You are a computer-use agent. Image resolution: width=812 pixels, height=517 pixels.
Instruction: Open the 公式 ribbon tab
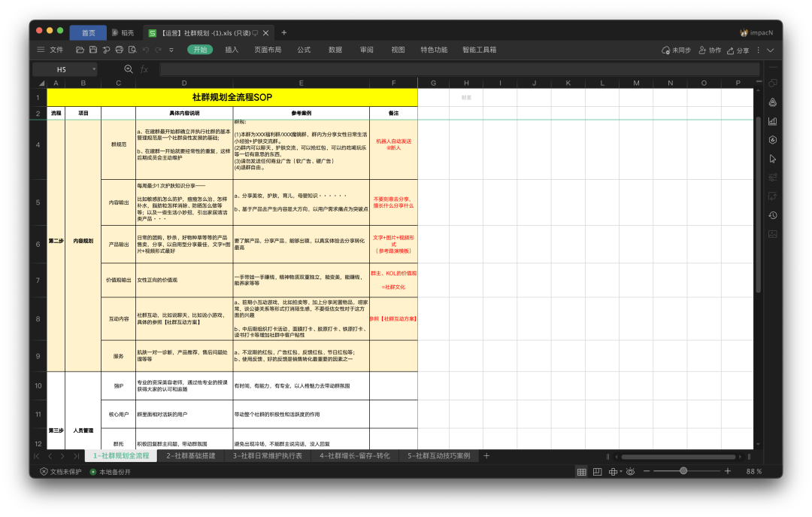pos(304,50)
